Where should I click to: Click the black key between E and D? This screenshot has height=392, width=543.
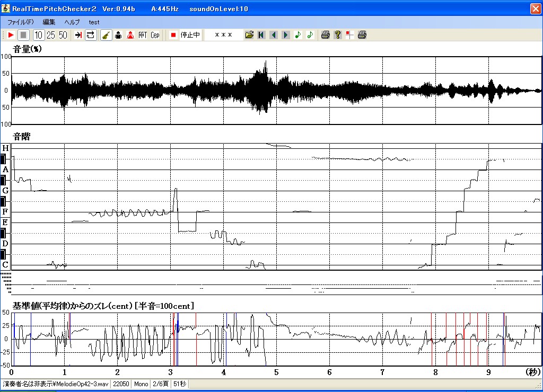[x=3, y=233]
